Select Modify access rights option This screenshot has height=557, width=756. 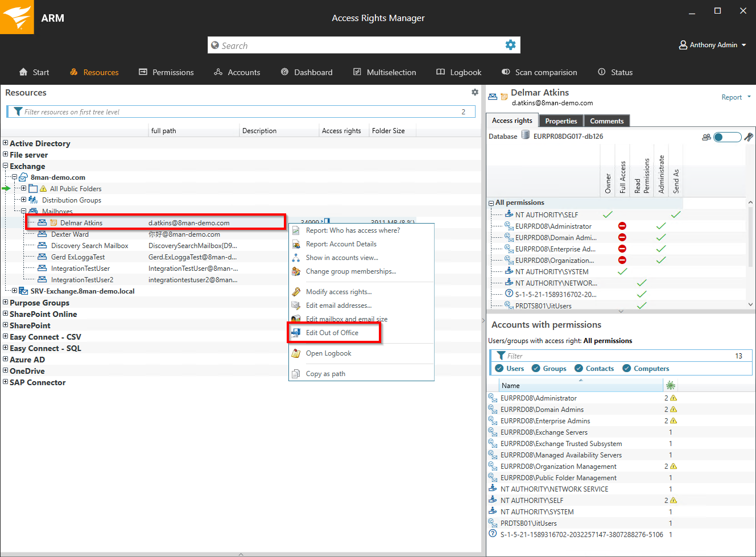(338, 292)
